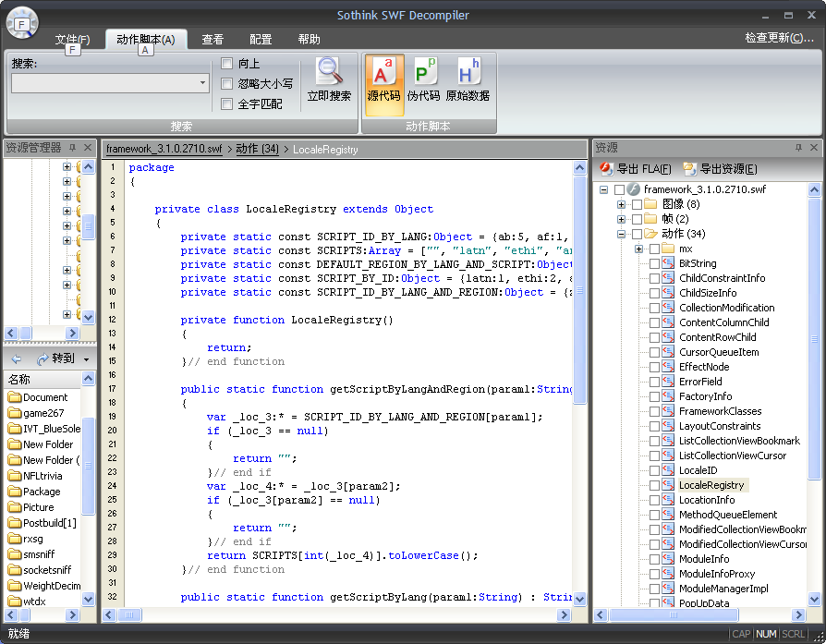Toggle the 忽略大小写 ignore case checkbox
The height and width of the screenshot is (644, 826).
pos(227,84)
